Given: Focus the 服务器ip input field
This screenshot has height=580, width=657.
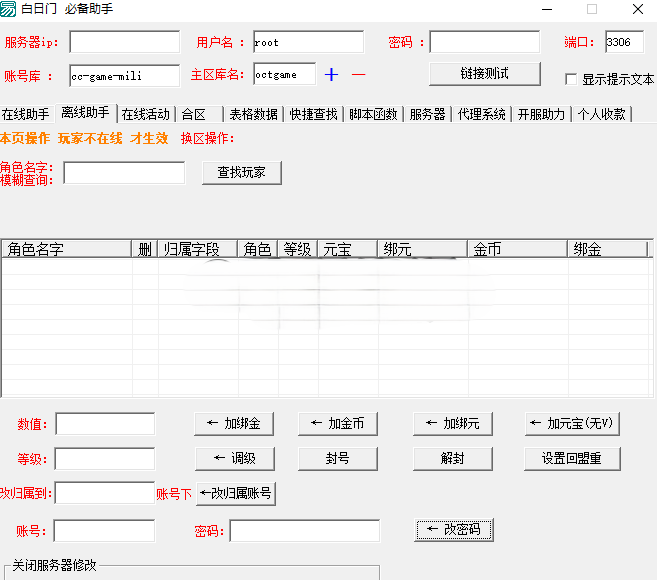Looking at the screenshot, I should tap(125, 41).
